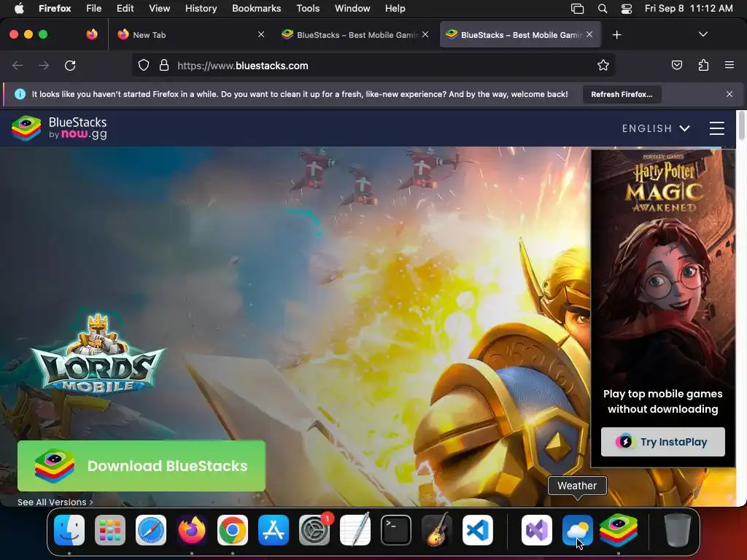Open Spotlight search in menu bar
This screenshot has width=747, height=560.
point(602,8)
